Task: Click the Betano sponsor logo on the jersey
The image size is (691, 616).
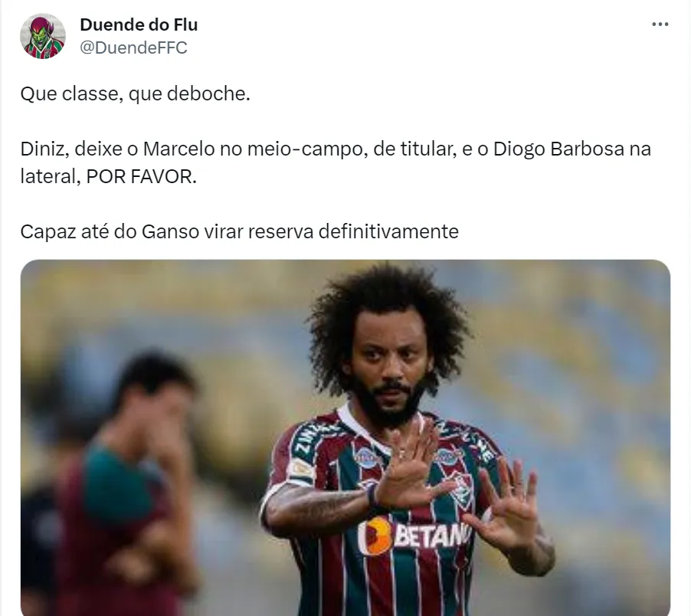Action: [x=414, y=536]
